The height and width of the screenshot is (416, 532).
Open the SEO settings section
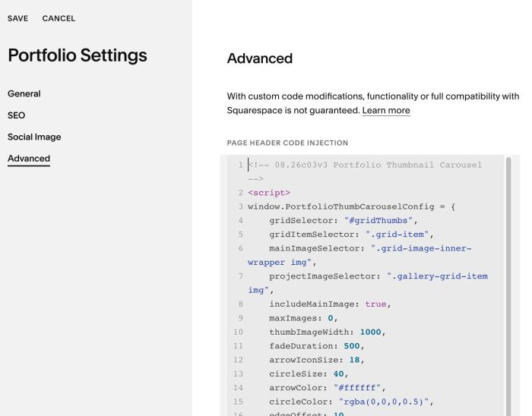16,115
